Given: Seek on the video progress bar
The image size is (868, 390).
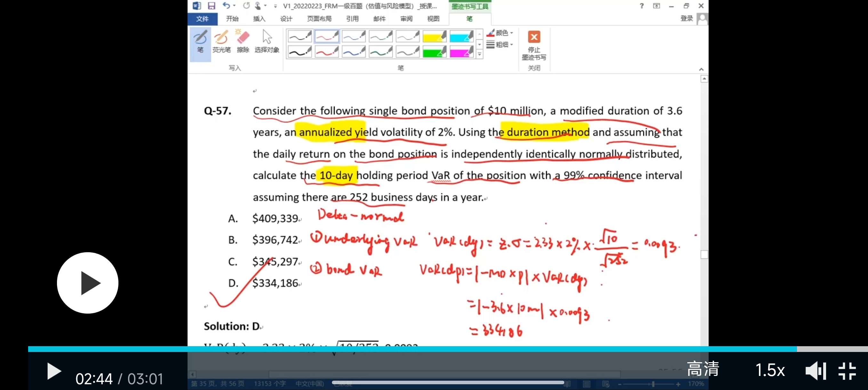Looking at the screenshot, I should [x=448, y=349].
